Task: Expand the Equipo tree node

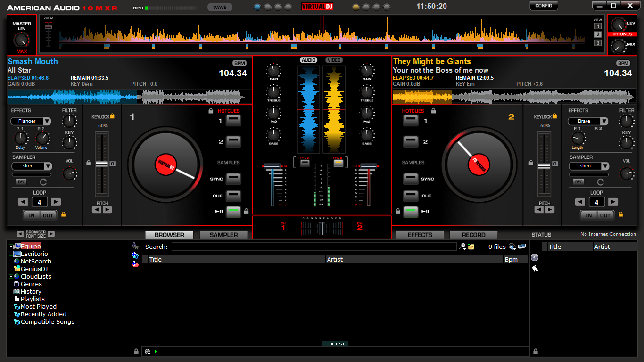Action: click(x=11, y=246)
